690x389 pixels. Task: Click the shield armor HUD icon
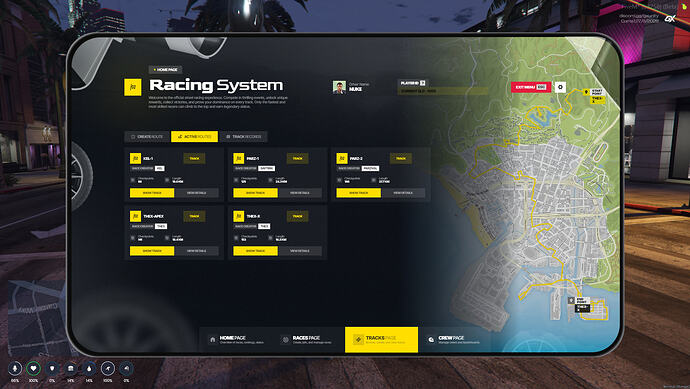52,368
